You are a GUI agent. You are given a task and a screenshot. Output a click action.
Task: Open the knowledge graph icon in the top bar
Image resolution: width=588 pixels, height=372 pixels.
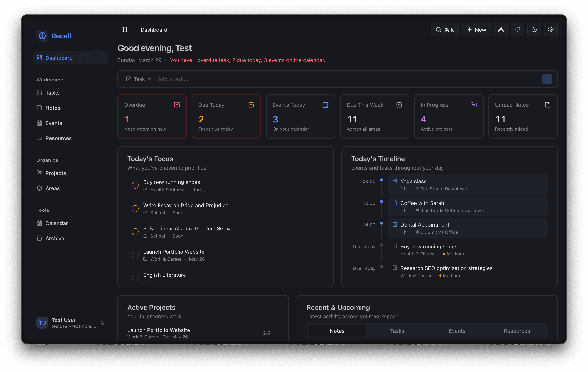point(501,30)
